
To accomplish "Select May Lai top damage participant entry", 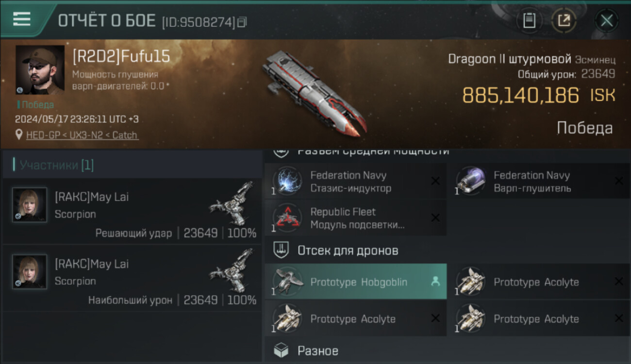I will (132, 278).
